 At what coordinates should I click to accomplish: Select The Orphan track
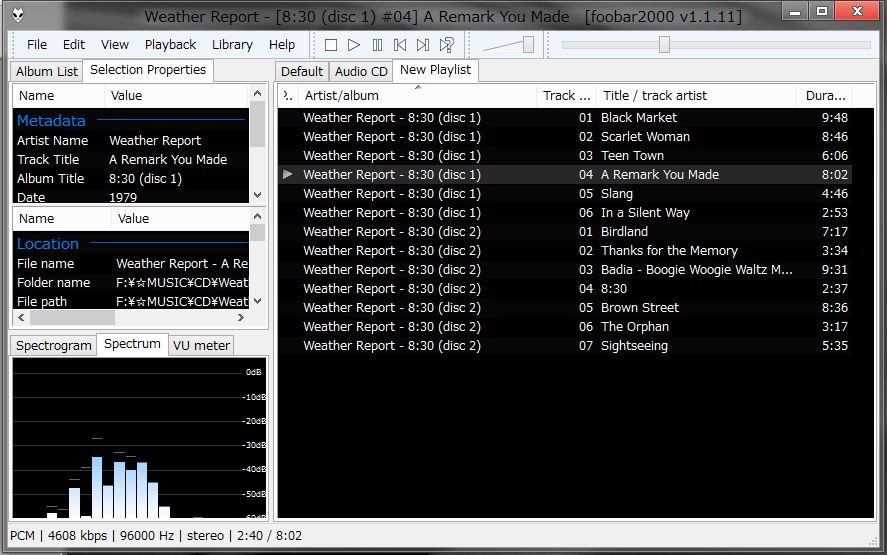[565, 326]
